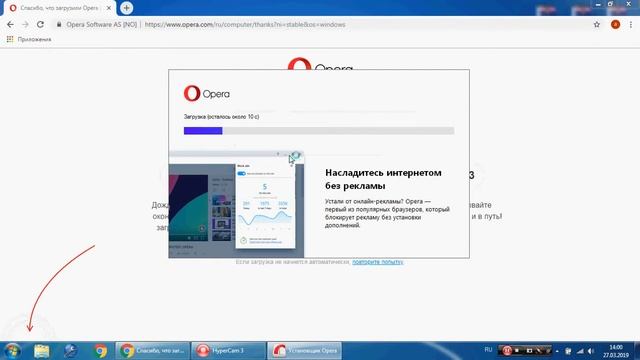Stop HyperCam recording with the square button

[518, 351]
